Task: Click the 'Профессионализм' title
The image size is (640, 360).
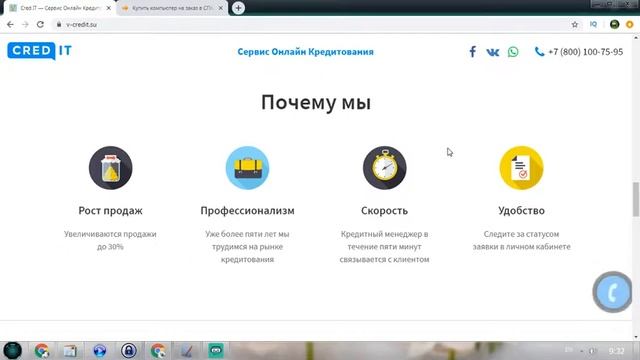Action: pos(247,211)
